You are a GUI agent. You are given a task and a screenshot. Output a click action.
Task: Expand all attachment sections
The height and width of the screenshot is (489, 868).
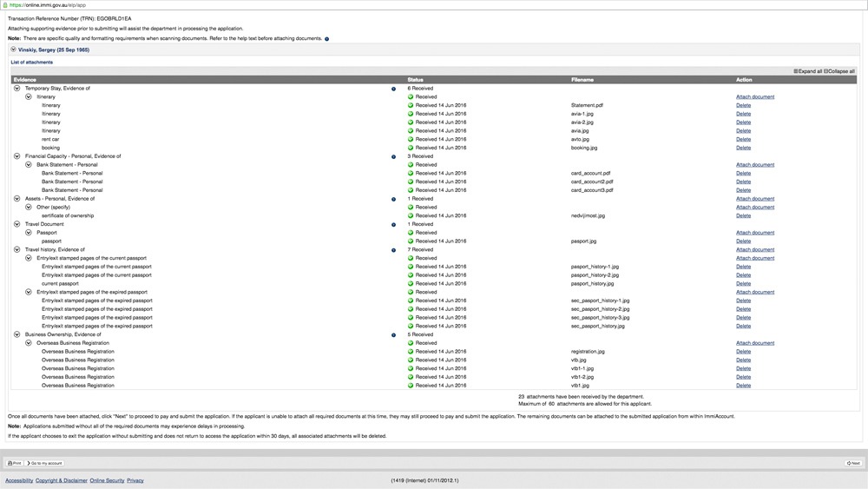(x=807, y=71)
